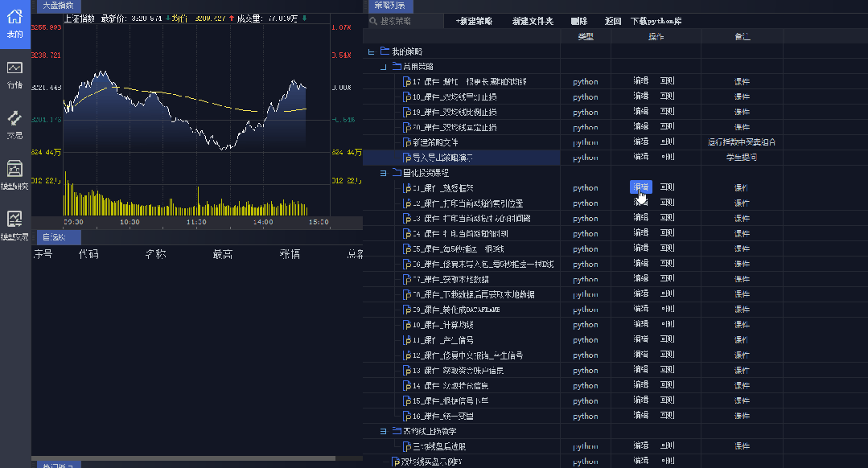Click 编辑 for 15_课件 row
The image size is (868, 468).
tap(640, 400)
